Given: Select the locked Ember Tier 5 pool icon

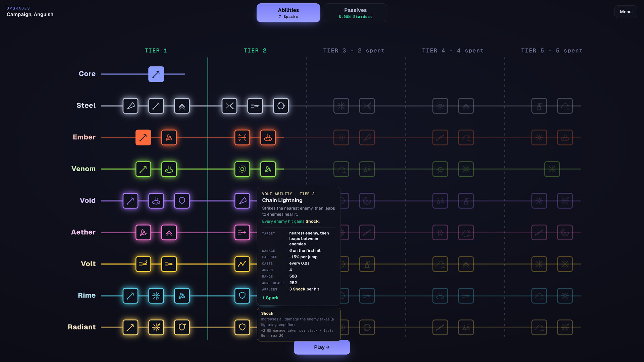Looking at the screenshot, I should 565,137.
